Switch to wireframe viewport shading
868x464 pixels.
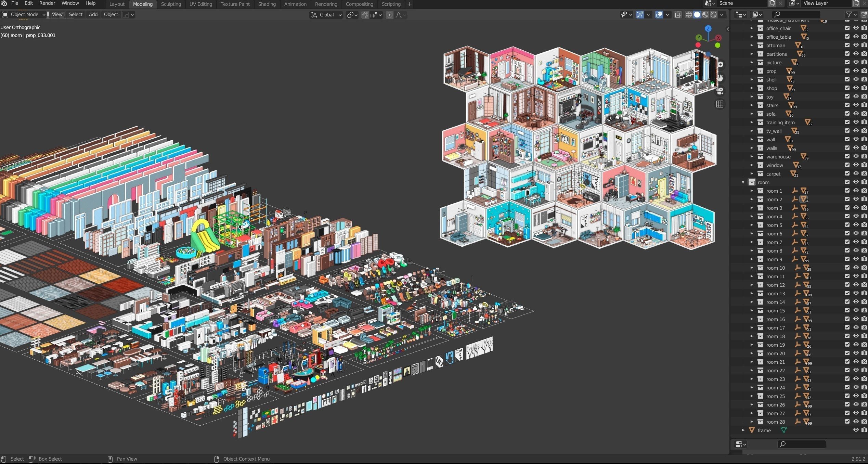[x=689, y=15]
